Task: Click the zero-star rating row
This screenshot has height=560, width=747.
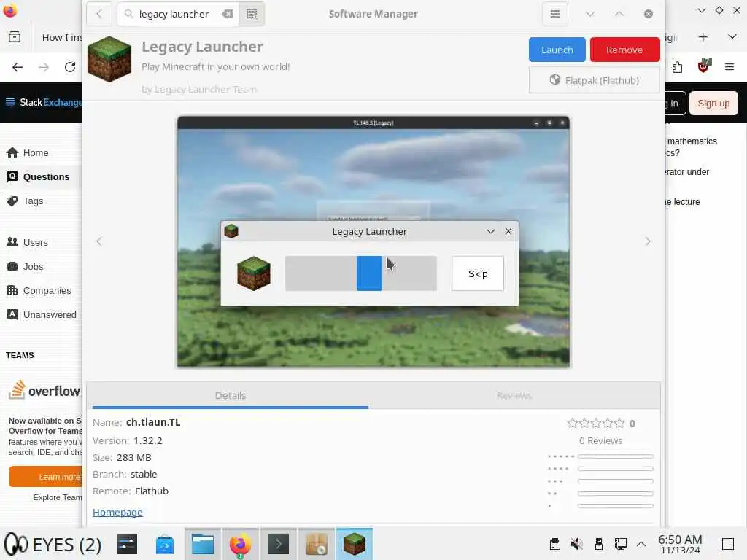Action: coord(595,423)
